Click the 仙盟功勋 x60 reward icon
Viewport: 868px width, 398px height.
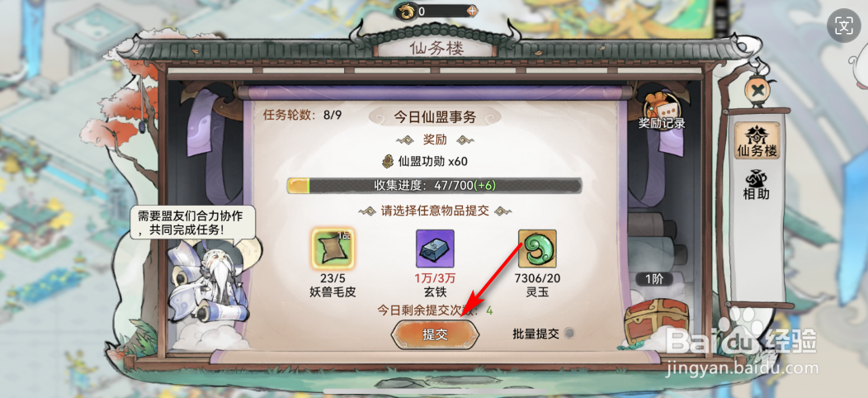coord(388,161)
